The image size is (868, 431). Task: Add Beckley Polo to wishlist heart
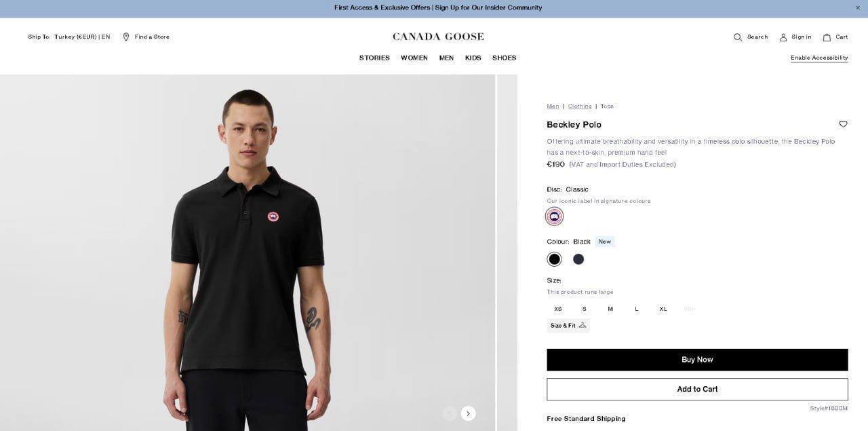(x=843, y=124)
